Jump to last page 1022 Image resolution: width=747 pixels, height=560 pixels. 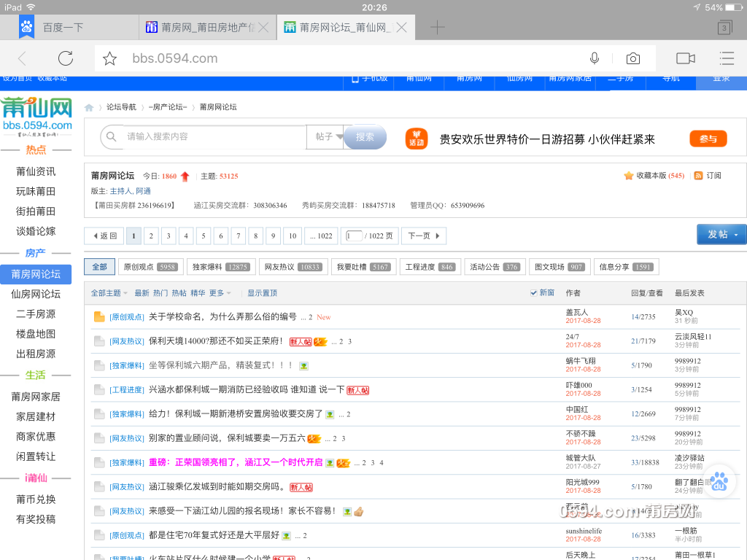click(x=321, y=236)
